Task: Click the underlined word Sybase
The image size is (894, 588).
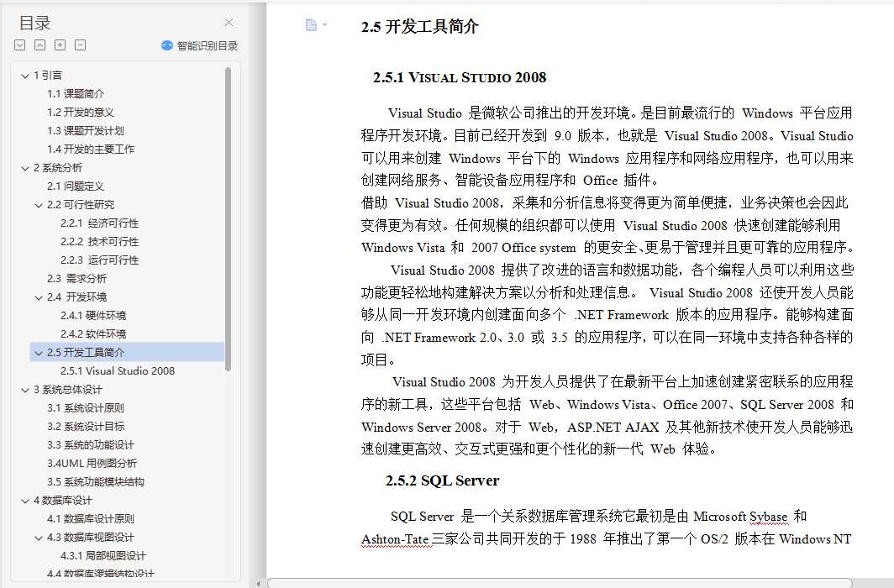Action: pos(768,517)
